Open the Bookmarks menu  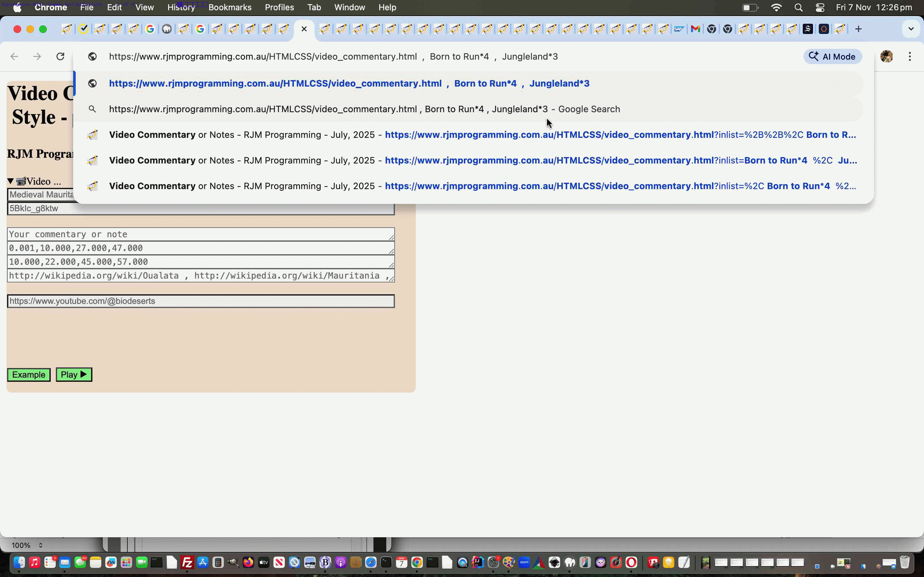click(229, 7)
